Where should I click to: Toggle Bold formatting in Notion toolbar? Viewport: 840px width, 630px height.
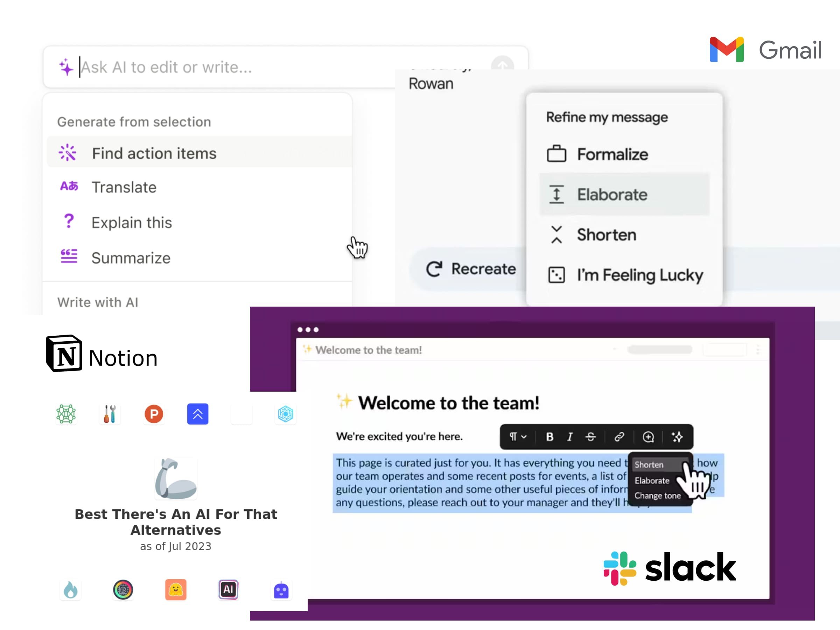click(549, 437)
